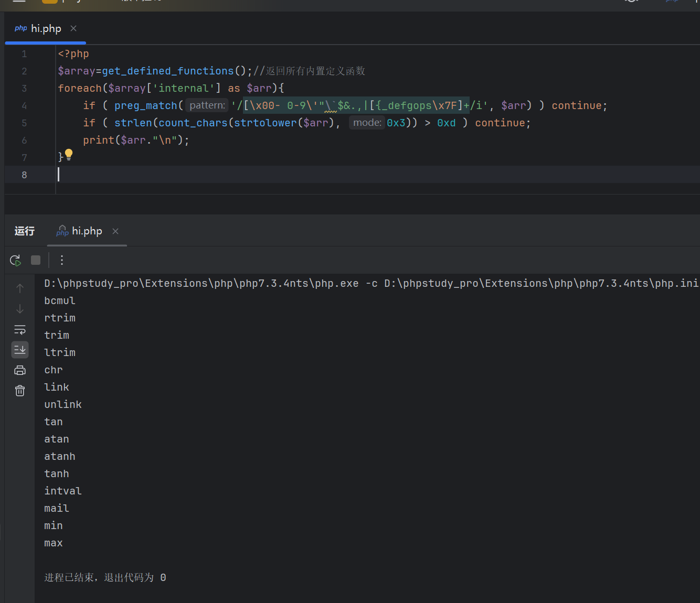The height and width of the screenshot is (603, 700).
Task: Click the rerun hi.php icon
Action: (15, 260)
